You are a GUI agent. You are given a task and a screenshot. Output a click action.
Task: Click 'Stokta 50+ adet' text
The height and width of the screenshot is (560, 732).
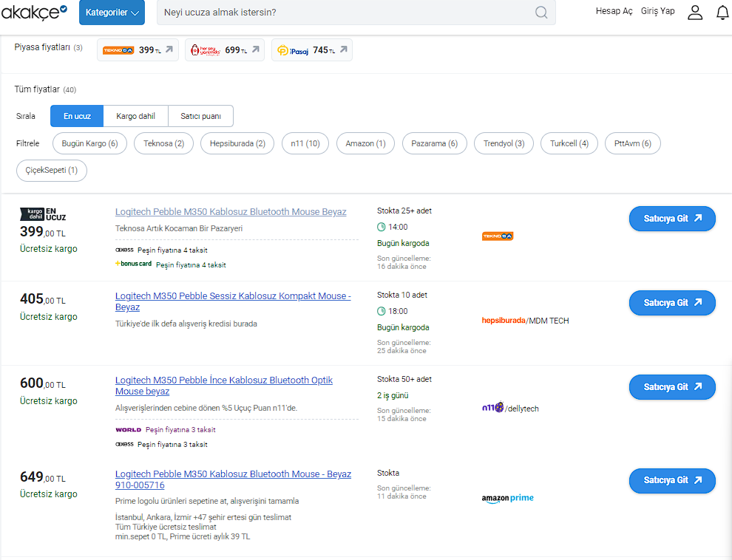click(x=404, y=380)
